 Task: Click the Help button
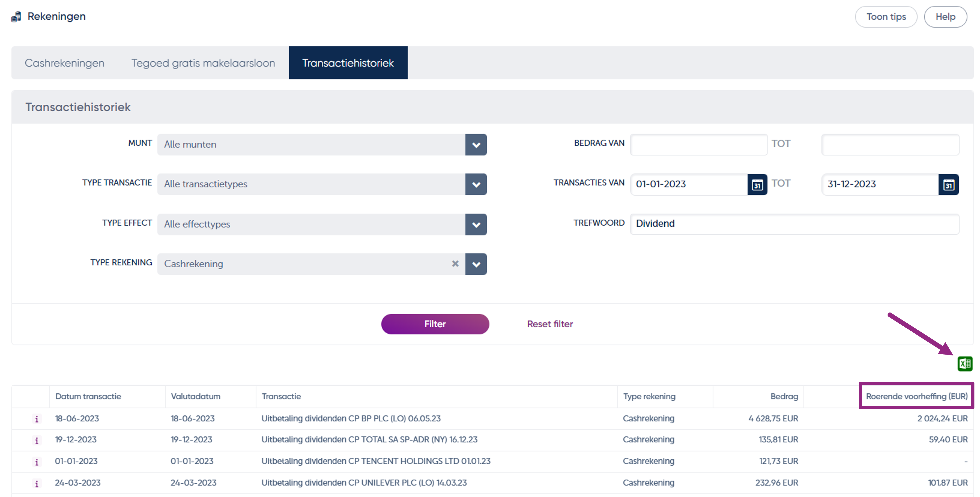click(945, 17)
